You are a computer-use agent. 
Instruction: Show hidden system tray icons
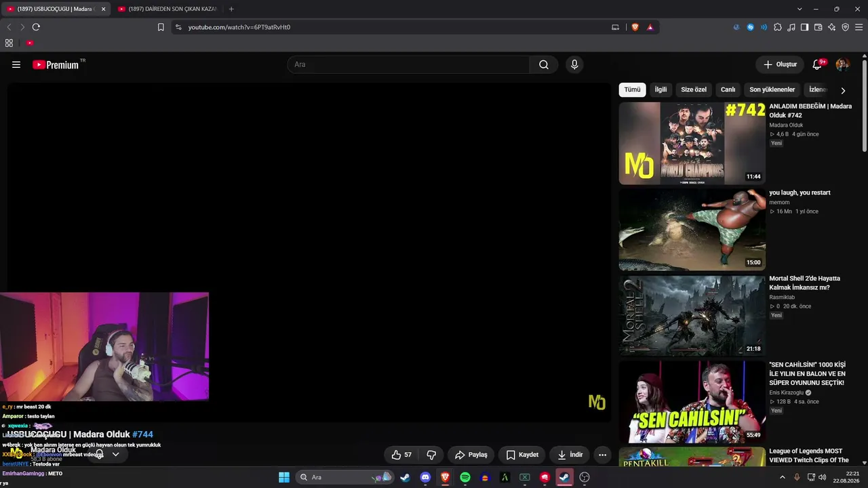pyautogui.click(x=782, y=477)
